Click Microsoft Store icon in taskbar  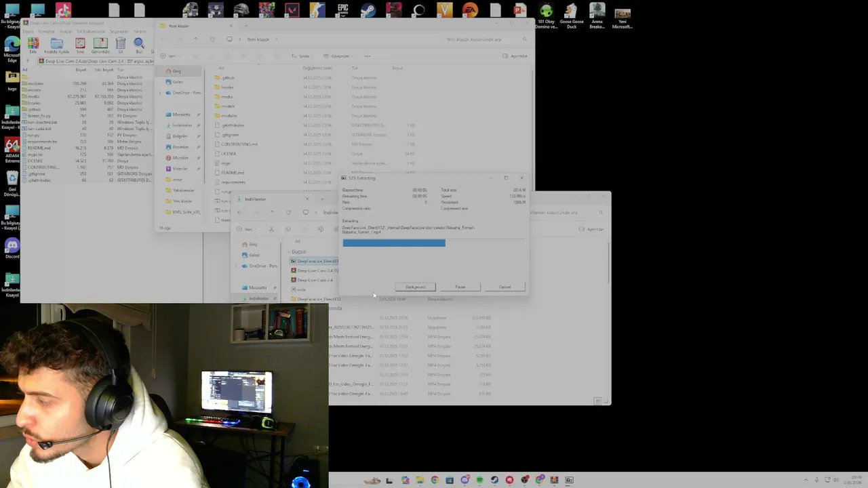point(450,480)
